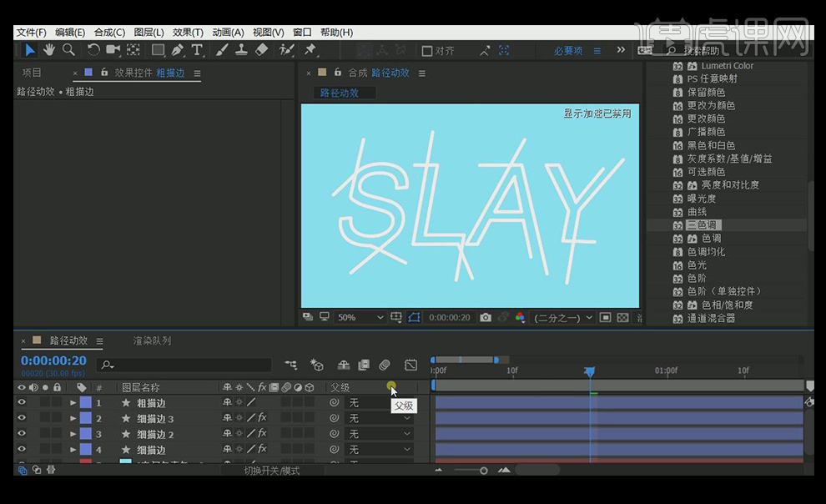Viewport: 826px width, 504px height.
Task: Toggle visibility of layer 细描边 3
Action: pos(22,418)
